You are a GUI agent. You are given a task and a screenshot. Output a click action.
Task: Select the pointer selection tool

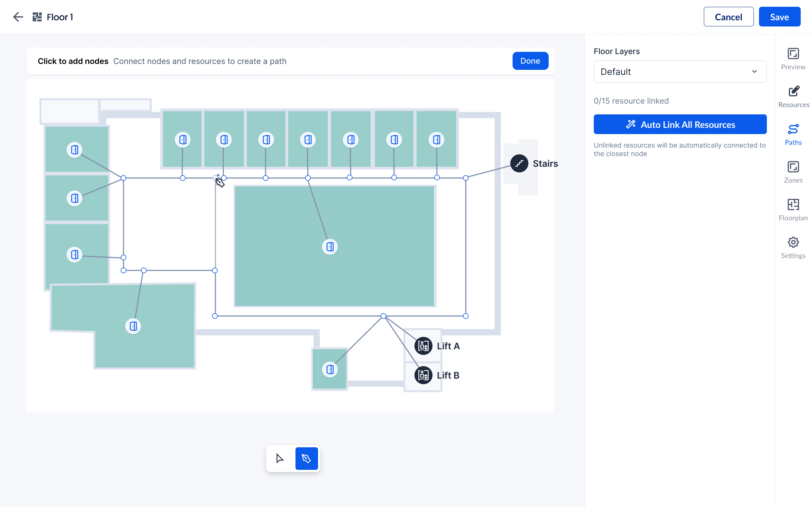[279, 458]
